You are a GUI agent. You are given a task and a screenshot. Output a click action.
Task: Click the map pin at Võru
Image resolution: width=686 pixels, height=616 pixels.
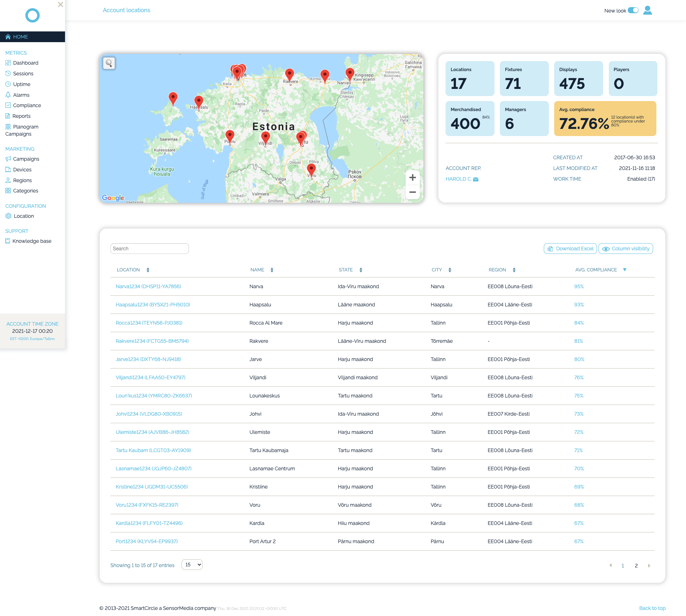click(x=312, y=171)
